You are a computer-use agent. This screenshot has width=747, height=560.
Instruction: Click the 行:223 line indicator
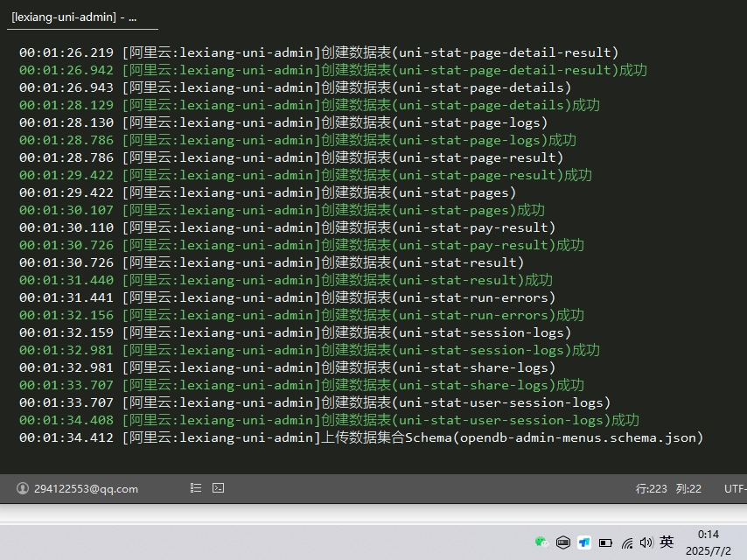click(652, 489)
